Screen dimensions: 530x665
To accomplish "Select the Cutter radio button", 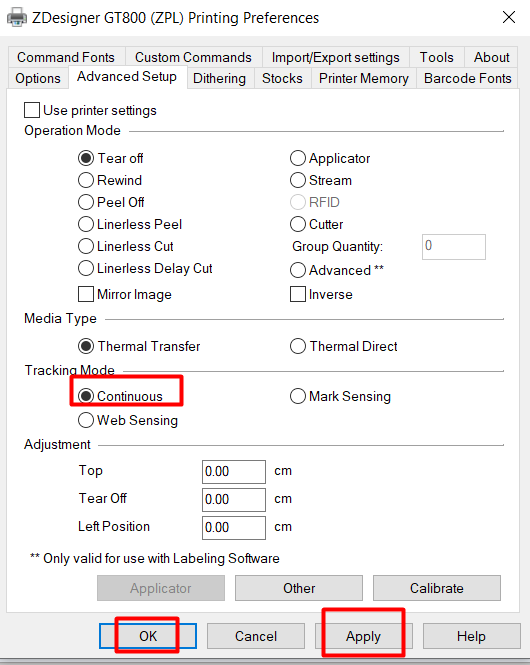I will [298, 224].
